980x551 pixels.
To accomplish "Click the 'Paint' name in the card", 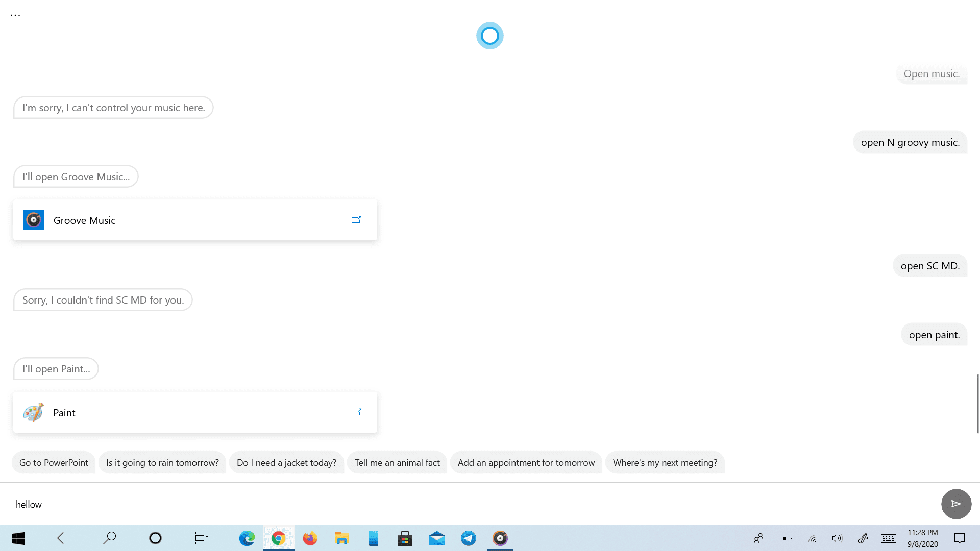I will (x=64, y=413).
